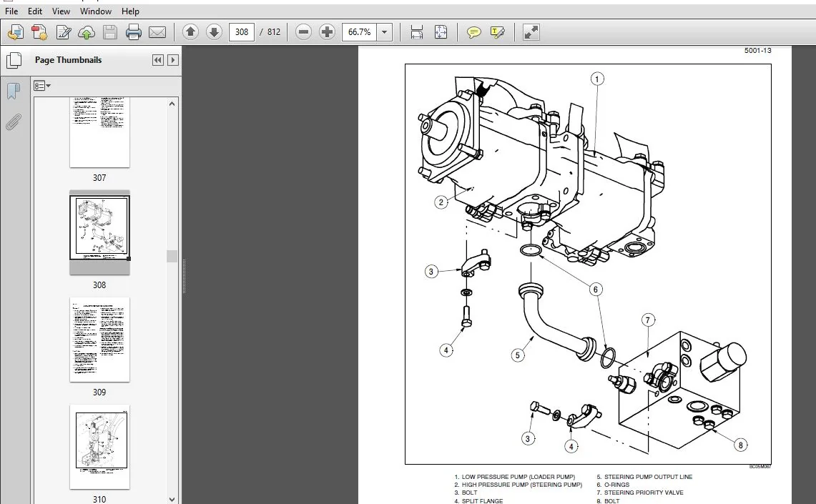Click the Save (floppy disk) icon
This screenshot has height=504, width=816.
point(110,32)
